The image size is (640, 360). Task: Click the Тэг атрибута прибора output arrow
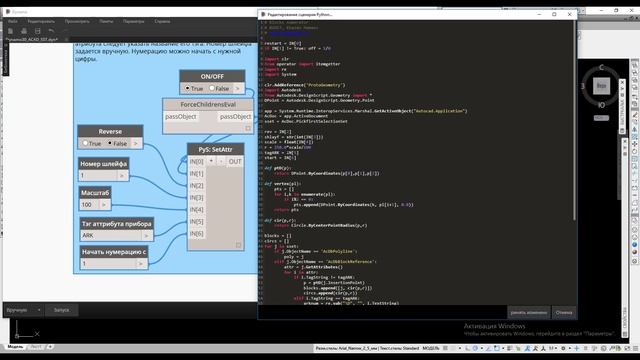click(146, 236)
